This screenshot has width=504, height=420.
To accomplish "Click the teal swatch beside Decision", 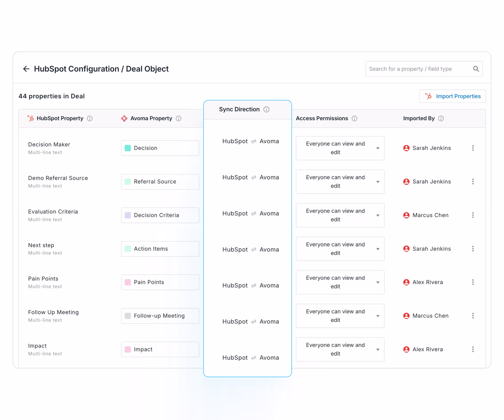I will click(x=128, y=148).
